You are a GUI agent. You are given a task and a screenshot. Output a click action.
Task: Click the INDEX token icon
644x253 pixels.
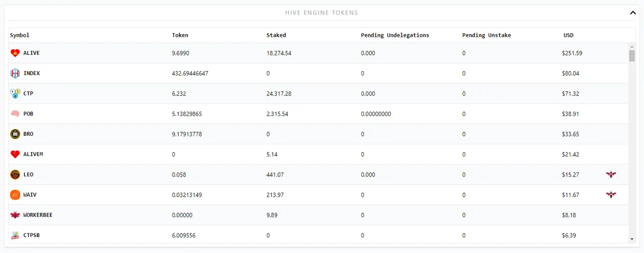click(x=15, y=73)
